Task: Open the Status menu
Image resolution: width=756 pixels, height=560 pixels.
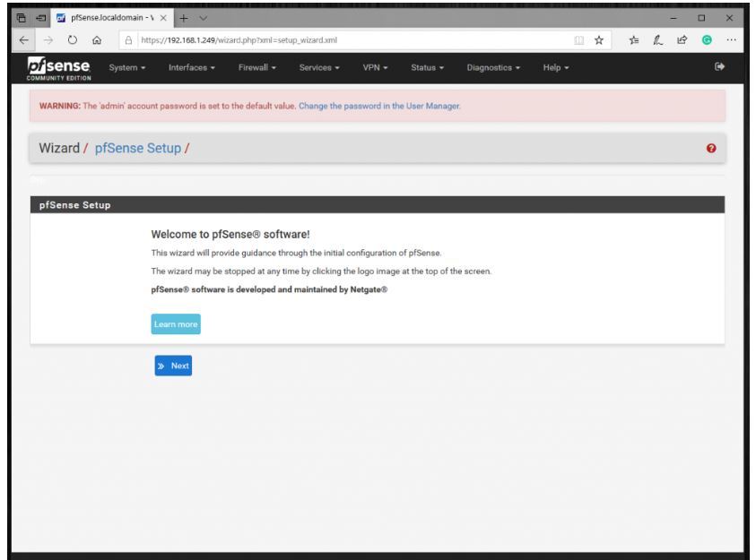Action: point(427,67)
